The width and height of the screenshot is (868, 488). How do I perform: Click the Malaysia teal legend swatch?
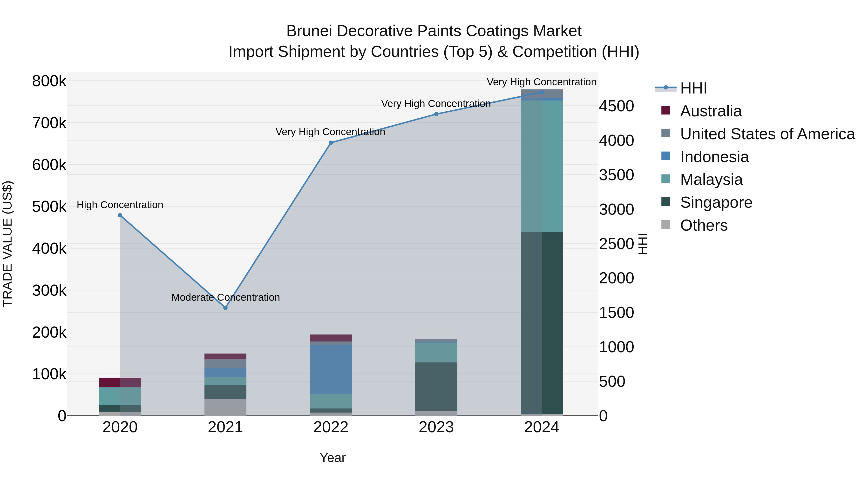pyautogui.click(x=666, y=179)
